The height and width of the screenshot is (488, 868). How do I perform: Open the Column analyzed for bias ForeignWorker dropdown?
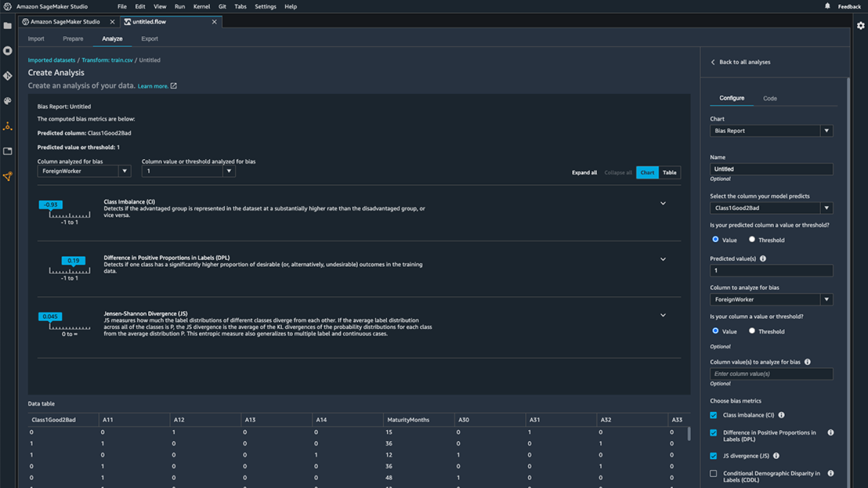tap(84, 171)
